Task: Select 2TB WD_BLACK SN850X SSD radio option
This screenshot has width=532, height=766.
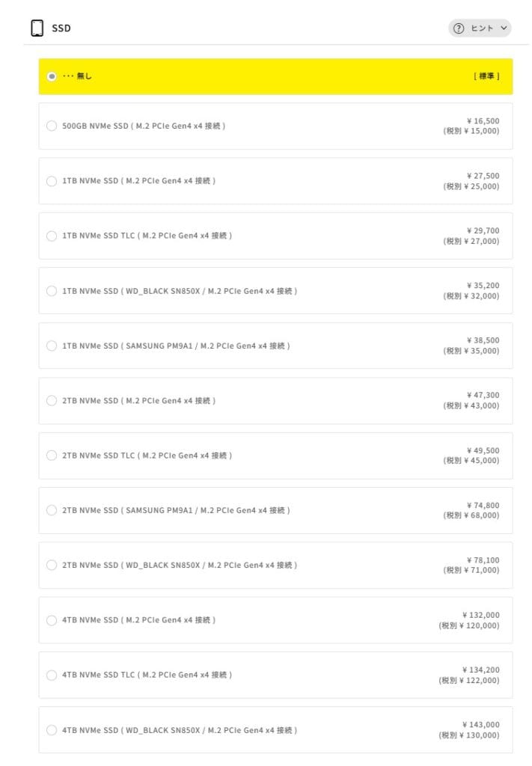Action: [51, 565]
